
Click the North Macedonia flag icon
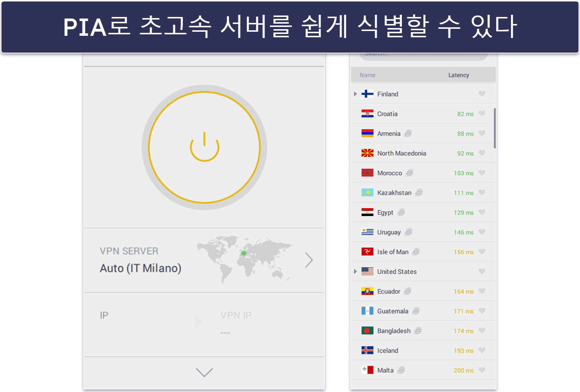coord(367,153)
